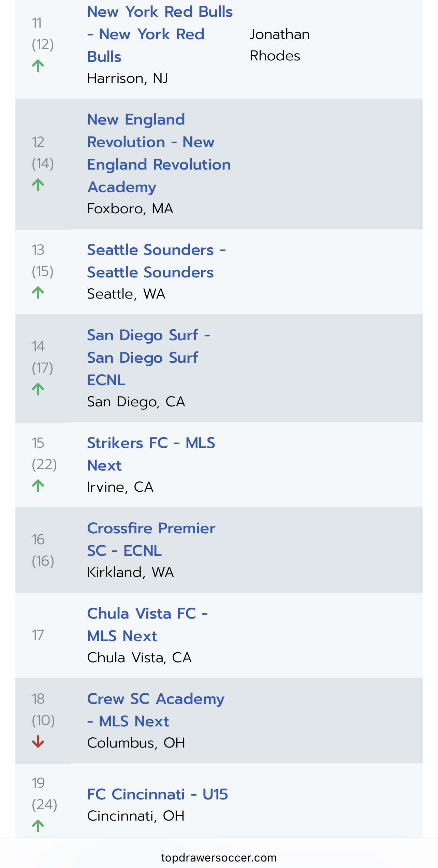
Task: Open New England Revolution Academy link
Action: (159, 153)
